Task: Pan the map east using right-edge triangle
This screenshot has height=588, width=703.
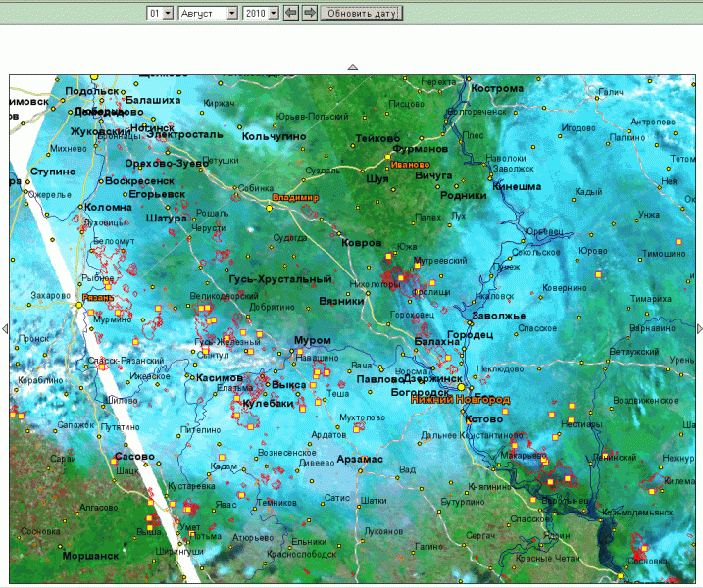Action: click(699, 328)
